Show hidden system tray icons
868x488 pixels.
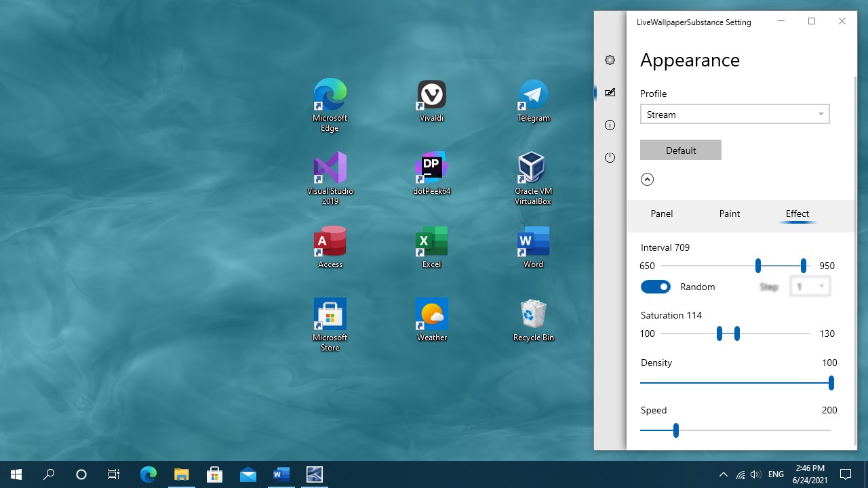723,474
